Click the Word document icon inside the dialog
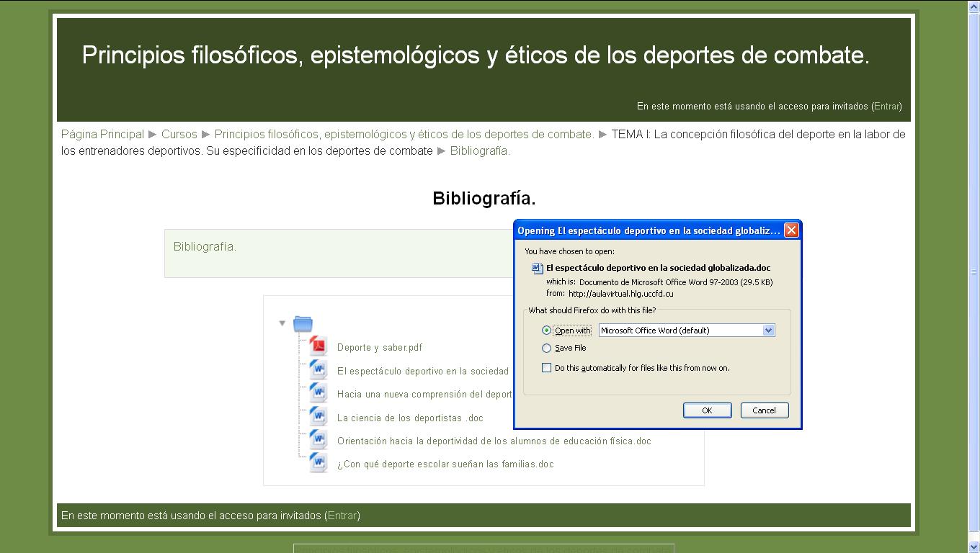The width and height of the screenshot is (980, 553). coord(536,268)
